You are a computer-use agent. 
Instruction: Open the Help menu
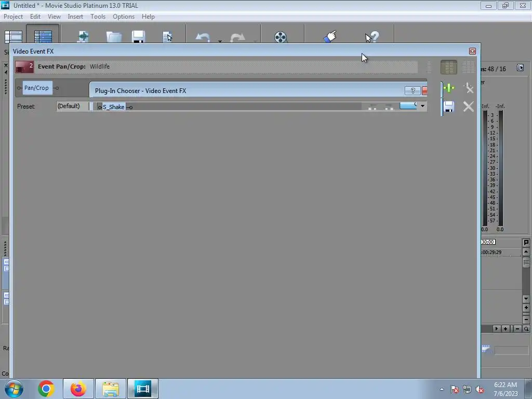tap(148, 17)
